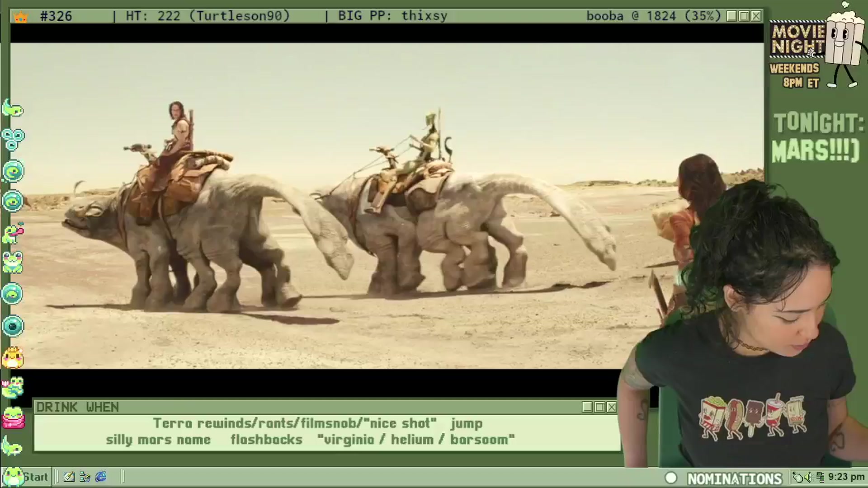
Task: Close the DRINK WHEN window
Action: point(611,407)
